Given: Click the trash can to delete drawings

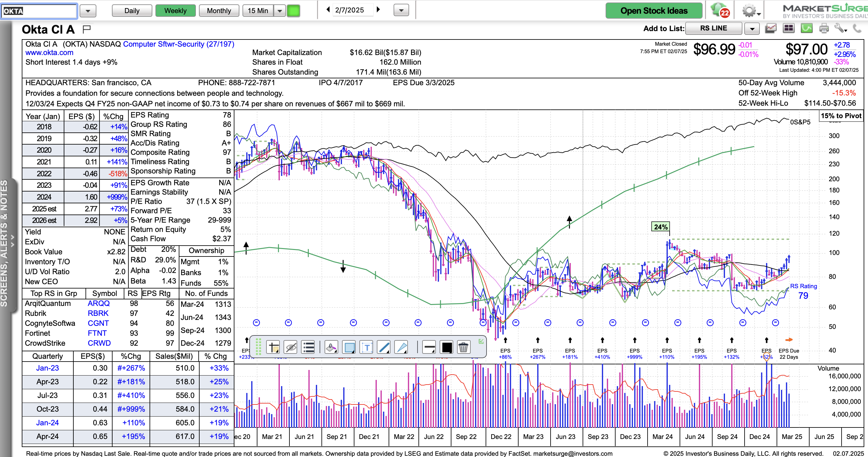Looking at the screenshot, I should [x=463, y=347].
